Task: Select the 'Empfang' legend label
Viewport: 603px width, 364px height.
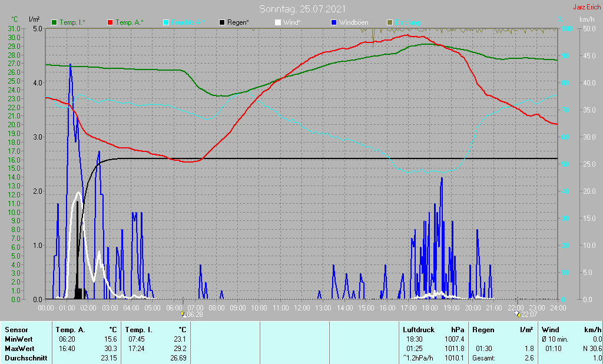Action: tap(407, 22)
